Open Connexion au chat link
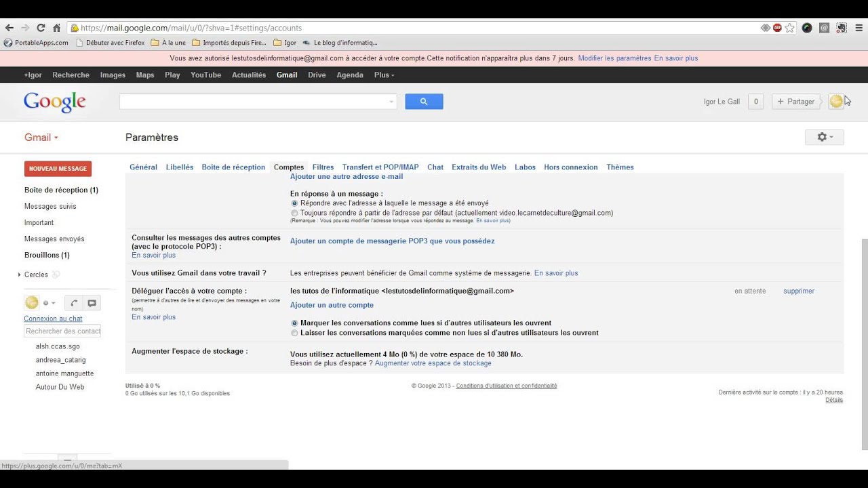Image resolution: width=868 pixels, height=488 pixels. click(53, 319)
